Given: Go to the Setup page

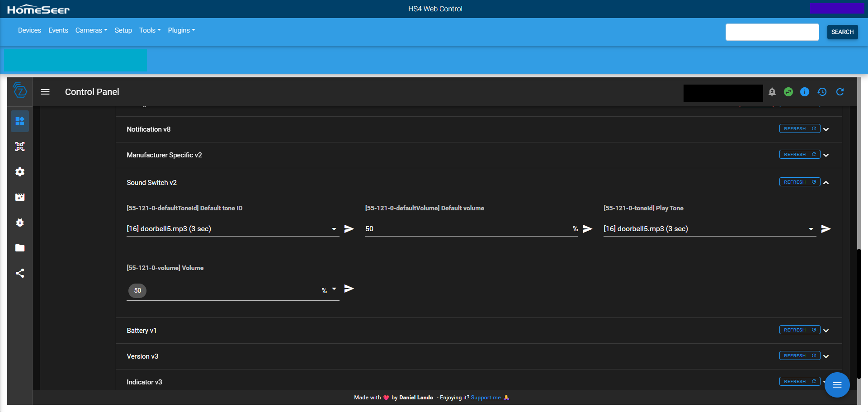Looking at the screenshot, I should click(123, 30).
